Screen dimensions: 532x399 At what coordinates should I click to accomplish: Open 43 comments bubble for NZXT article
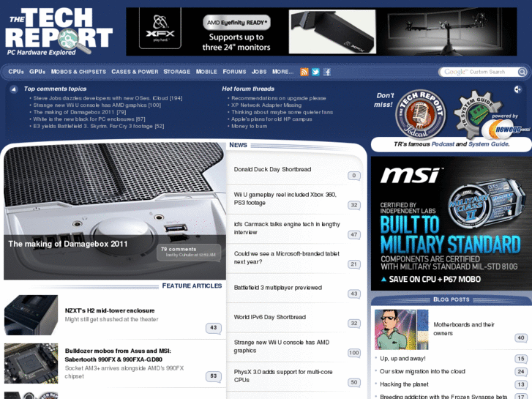click(214, 328)
